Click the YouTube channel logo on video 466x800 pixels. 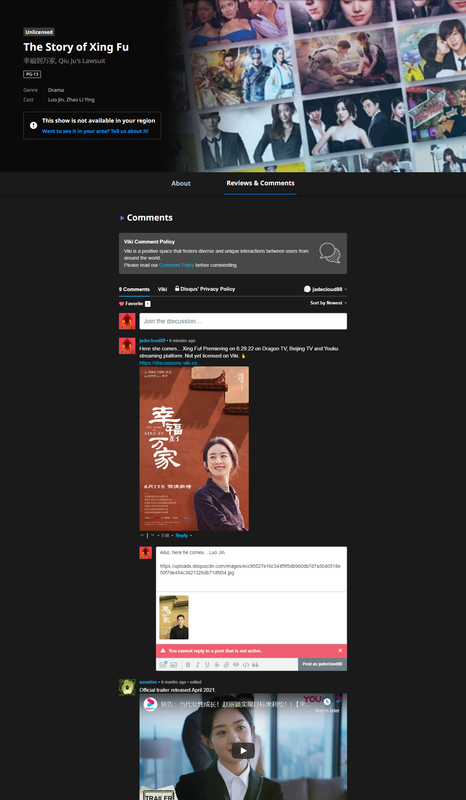(150, 705)
